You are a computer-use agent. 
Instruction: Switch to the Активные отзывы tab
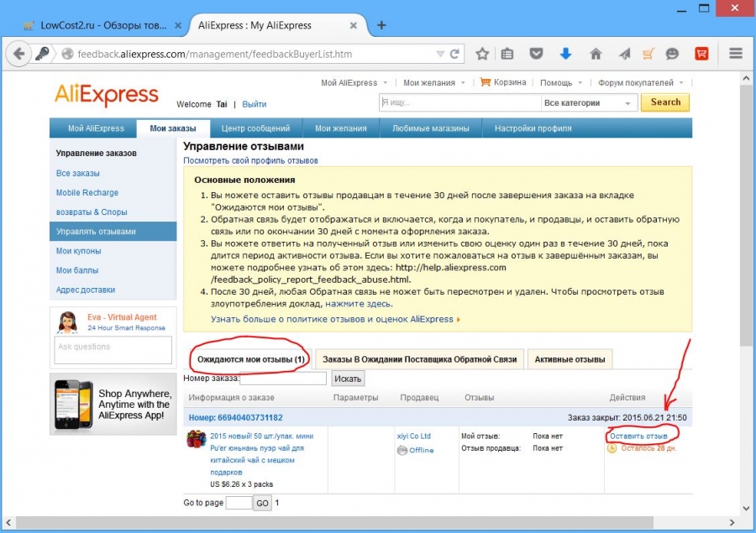(x=570, y=359)
